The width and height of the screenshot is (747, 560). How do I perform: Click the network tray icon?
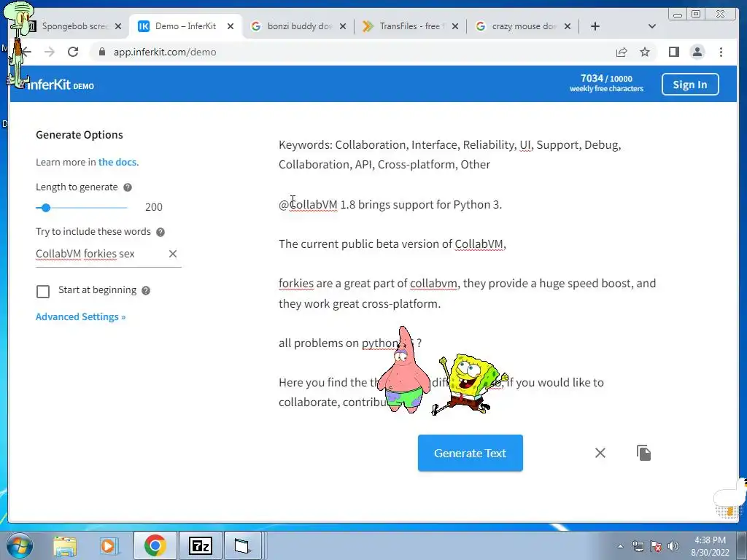pos(638,546)
